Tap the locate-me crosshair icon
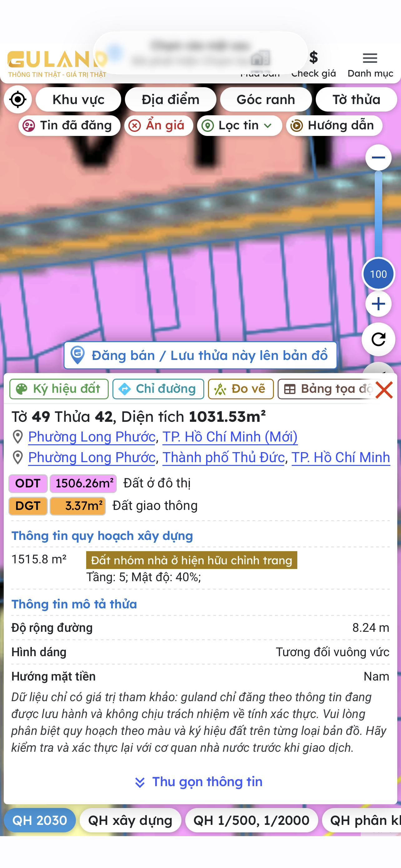Screen dimensions: 401x868 coord(18,100)
